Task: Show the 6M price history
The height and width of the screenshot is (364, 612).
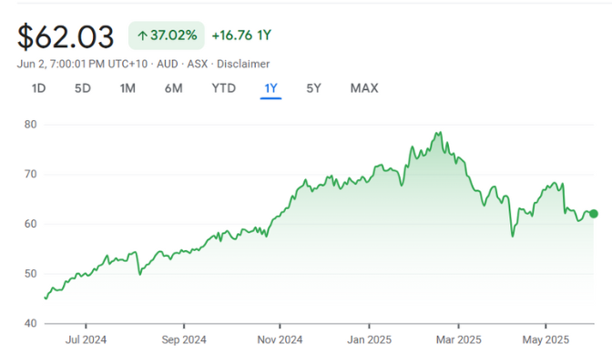Action: (x=174, y=88)
